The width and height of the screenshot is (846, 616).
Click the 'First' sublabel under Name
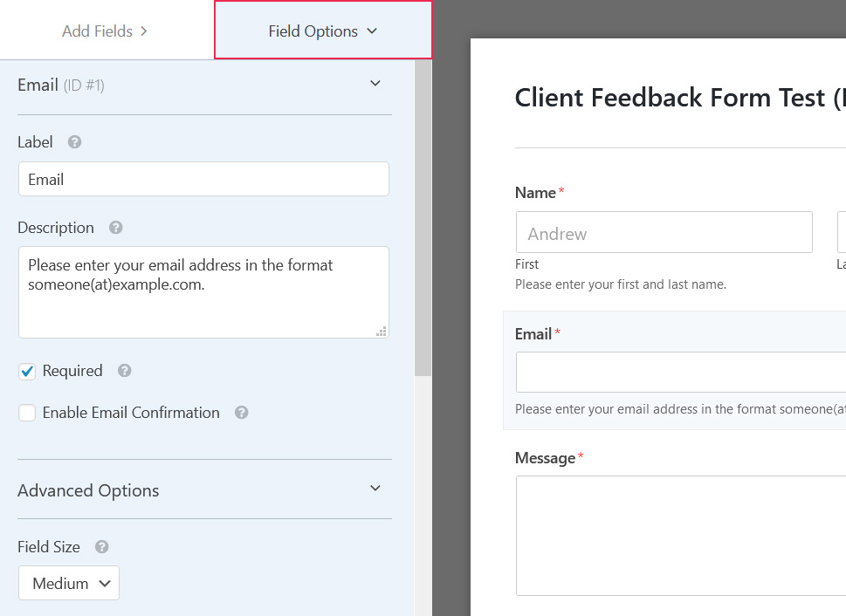point(526,264)
